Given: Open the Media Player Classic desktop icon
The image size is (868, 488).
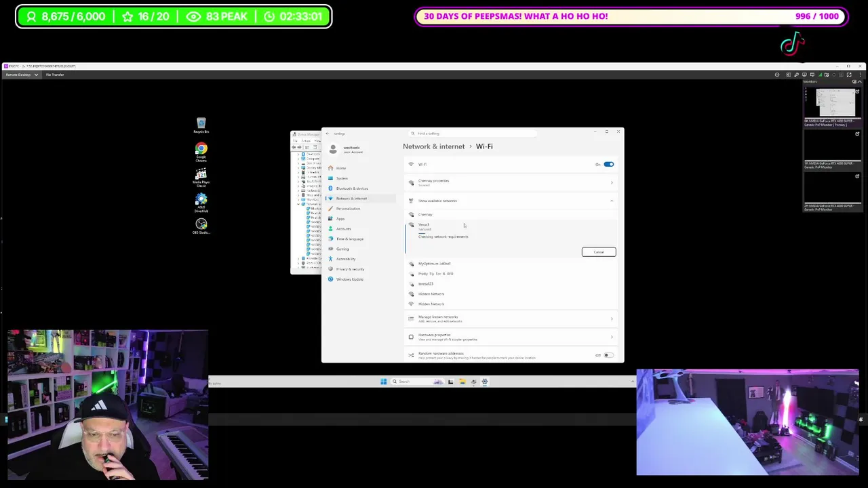Looking at the screenshot, I should (201, 178).
